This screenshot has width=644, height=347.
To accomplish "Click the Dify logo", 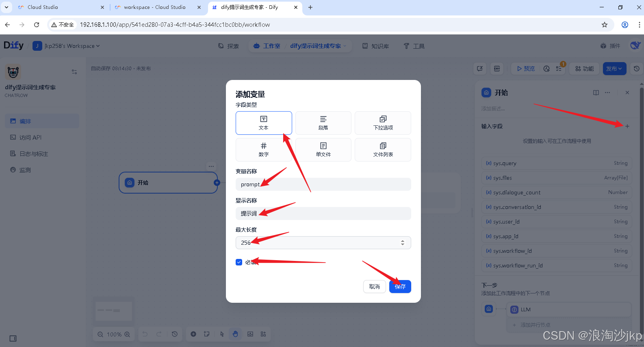I will click(13, 45).
